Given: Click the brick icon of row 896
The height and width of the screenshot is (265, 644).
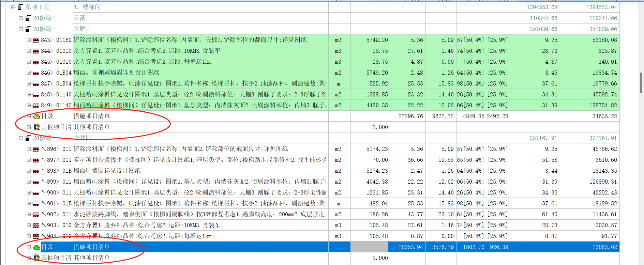Looking at the screenshot, I should [36, 149].
